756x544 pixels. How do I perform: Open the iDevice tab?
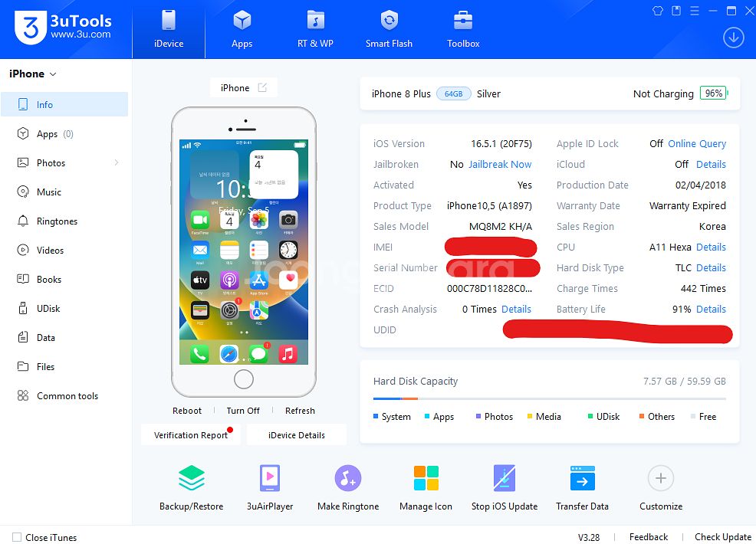(x=169, y=29)
